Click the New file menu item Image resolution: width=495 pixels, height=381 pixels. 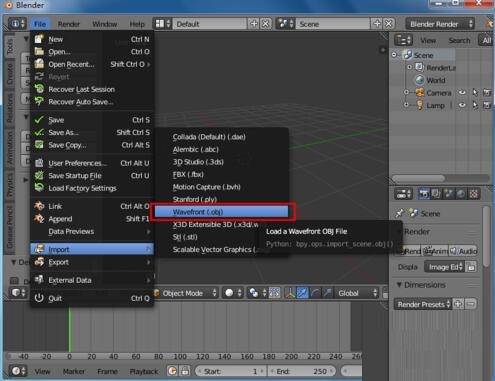92,39
